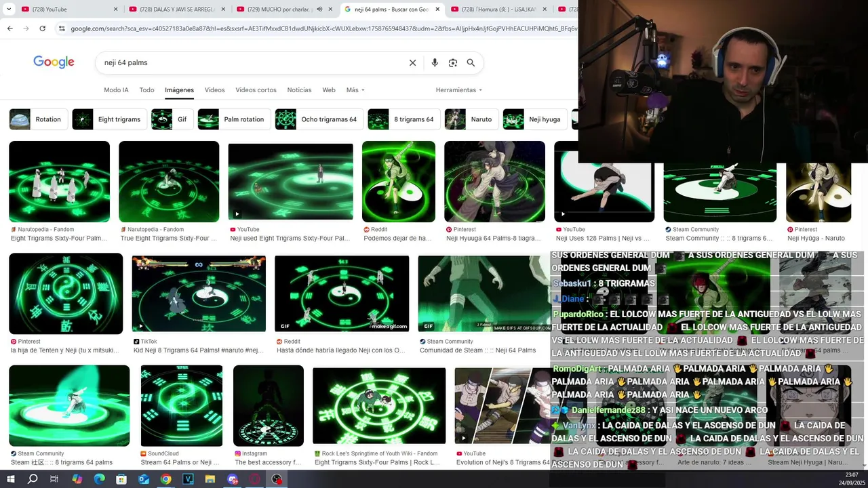Expand the Herramientas dropdown
The height and width of the screenshot is (488, 868).
459,90
